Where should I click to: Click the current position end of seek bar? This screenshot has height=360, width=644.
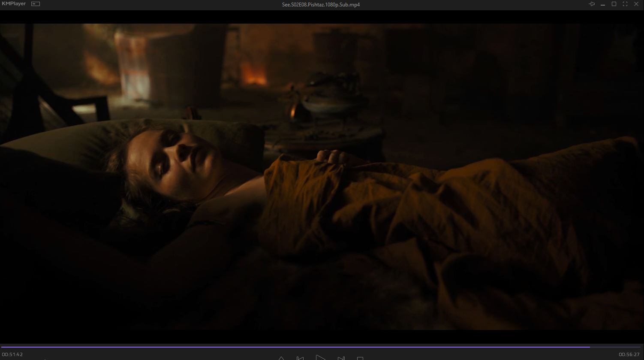pos(590,347)
